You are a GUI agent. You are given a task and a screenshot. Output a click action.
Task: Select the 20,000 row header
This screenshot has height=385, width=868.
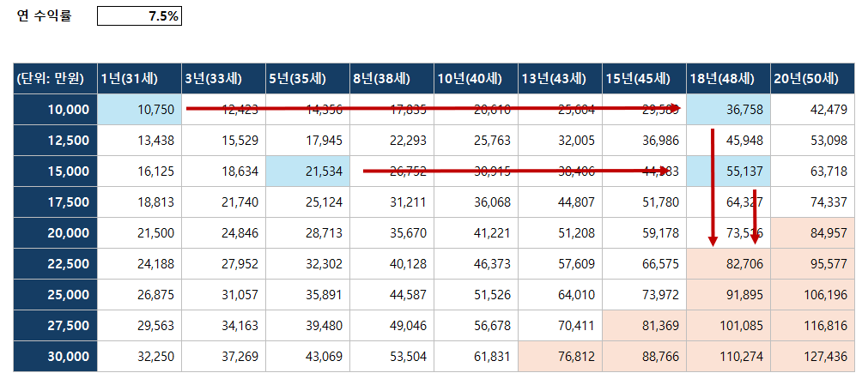55,233
